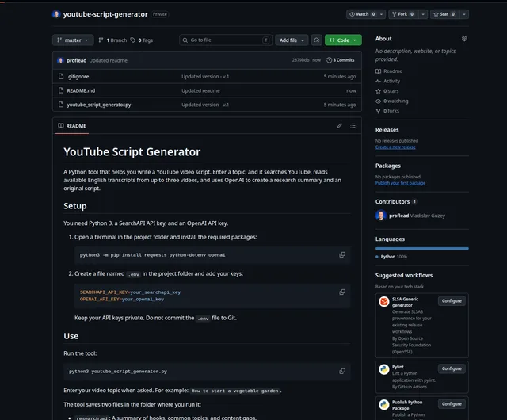The width and height of the screenshot is (507, 420).
Task: Click Publish your first package link
Action: 400,183
